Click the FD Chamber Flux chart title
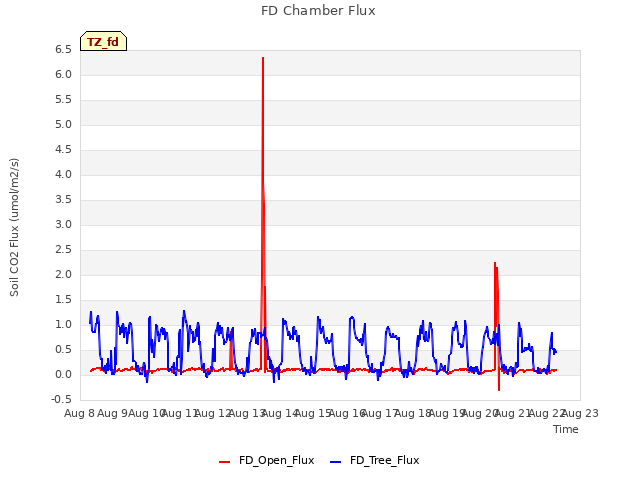Image resolution: width=640 pixels, height=480 pixels. point(318,11)
